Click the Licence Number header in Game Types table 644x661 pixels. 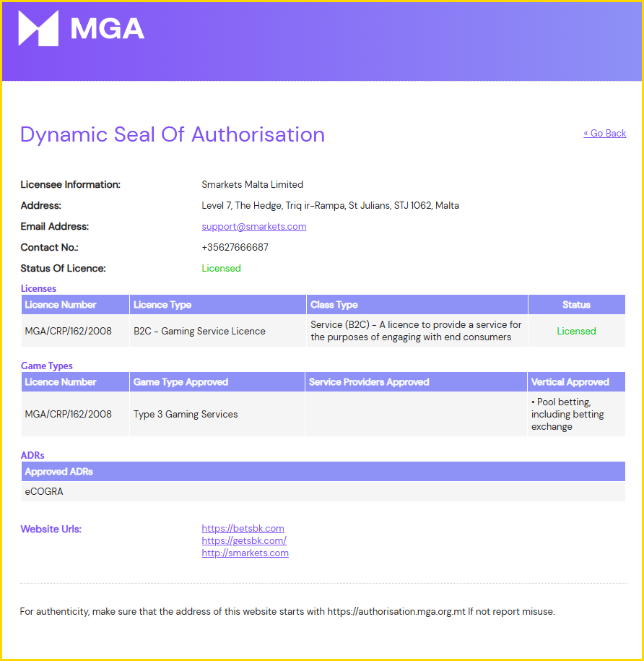(x=75, y=382)
